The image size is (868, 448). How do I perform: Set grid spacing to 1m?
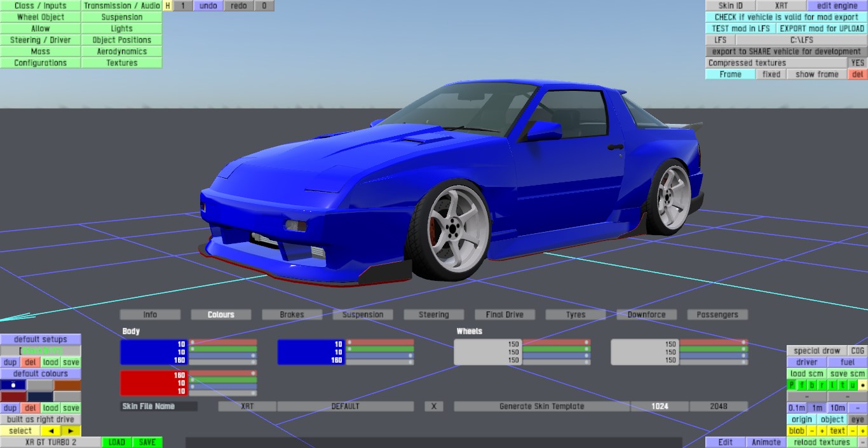pyautogui.click(x=817, y=408)
